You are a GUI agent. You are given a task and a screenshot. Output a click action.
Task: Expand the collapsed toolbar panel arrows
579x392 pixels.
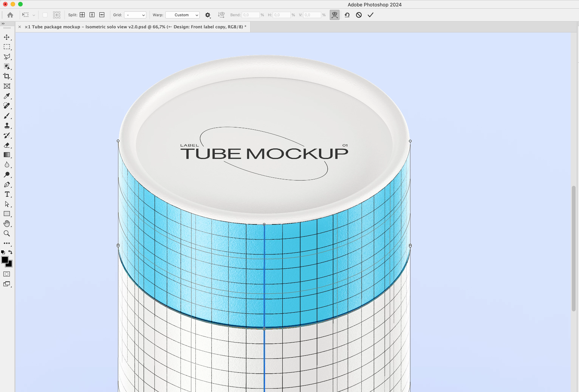coord(3,23)
